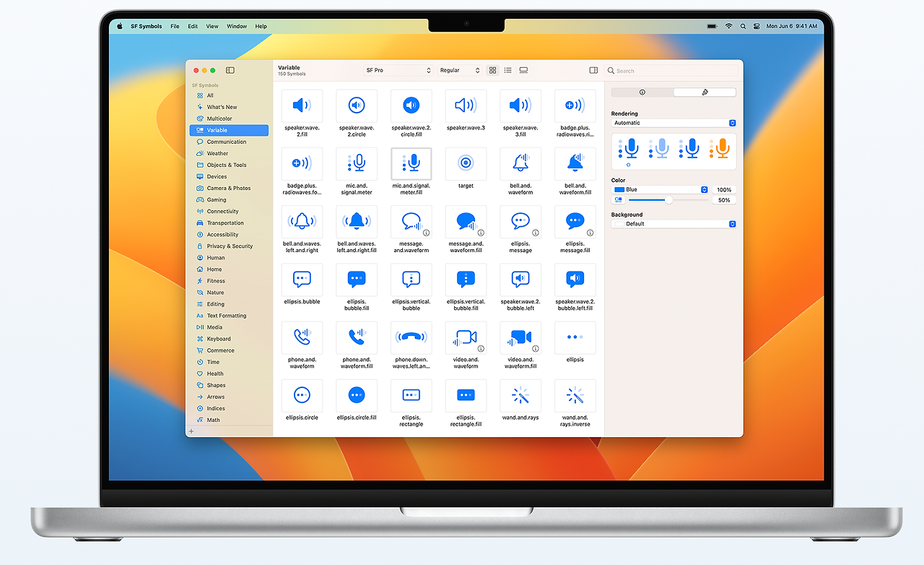Select the ellipsis.vertical.bubble outline symbol
This screenshot has height=565, width=924.
click(411, 279)
